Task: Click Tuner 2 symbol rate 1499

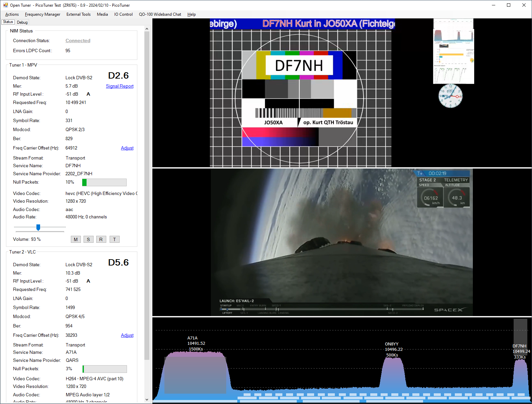Action: click(x=70, y=307)
